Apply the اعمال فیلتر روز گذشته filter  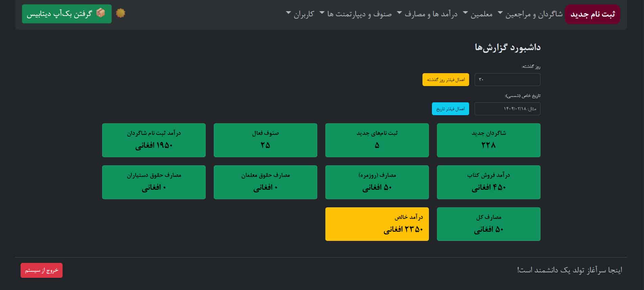(x=446, y=80)
